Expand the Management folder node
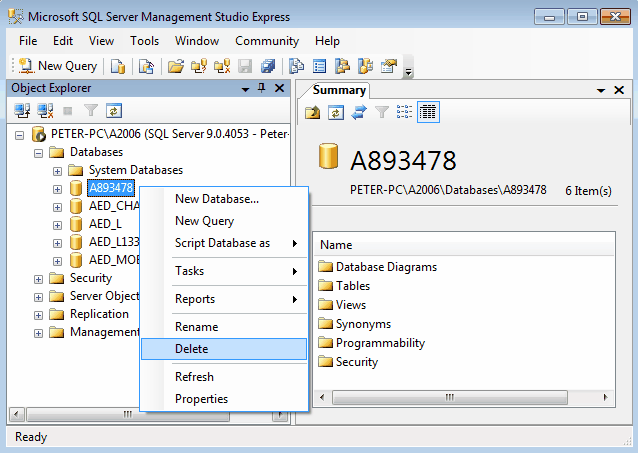This screenshot has height=453, width=638. point(38,333)
